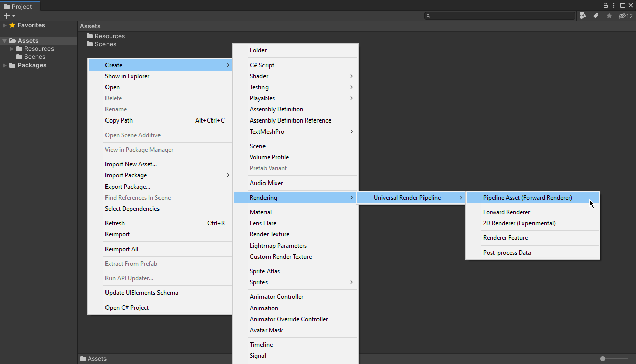Click the save search star icon
This screenshot has height=364, width=636.
point(609,16)
